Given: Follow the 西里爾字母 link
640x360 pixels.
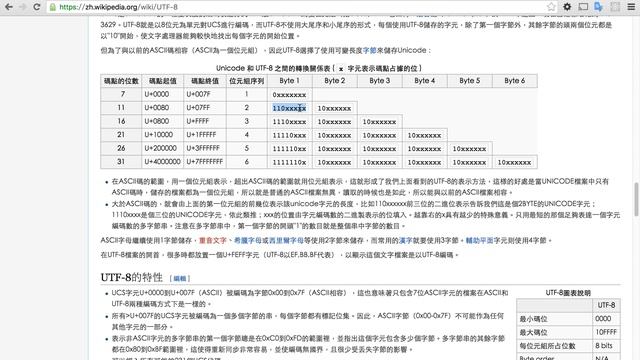Looking at the screenshot, I should (x=286, y=240).
